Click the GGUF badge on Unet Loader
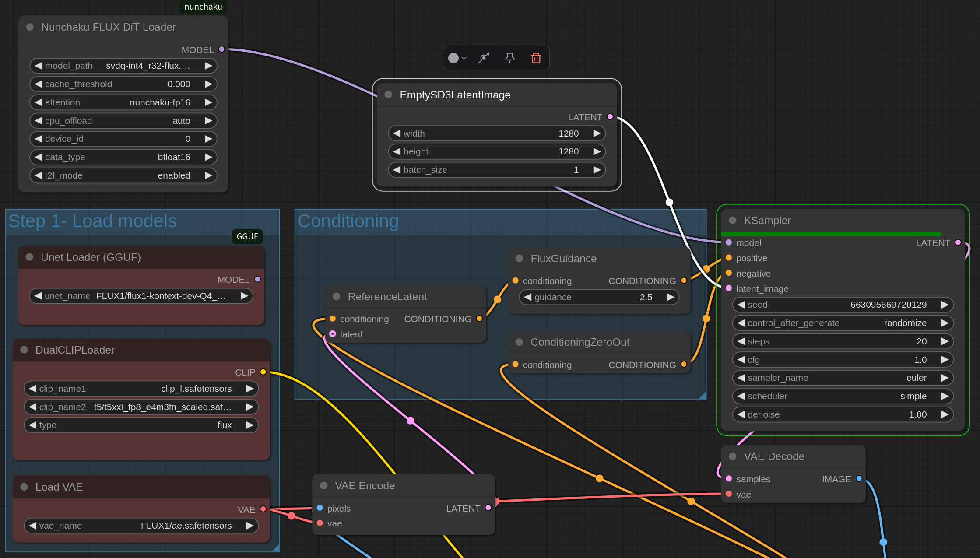 (x=247, y=236)
